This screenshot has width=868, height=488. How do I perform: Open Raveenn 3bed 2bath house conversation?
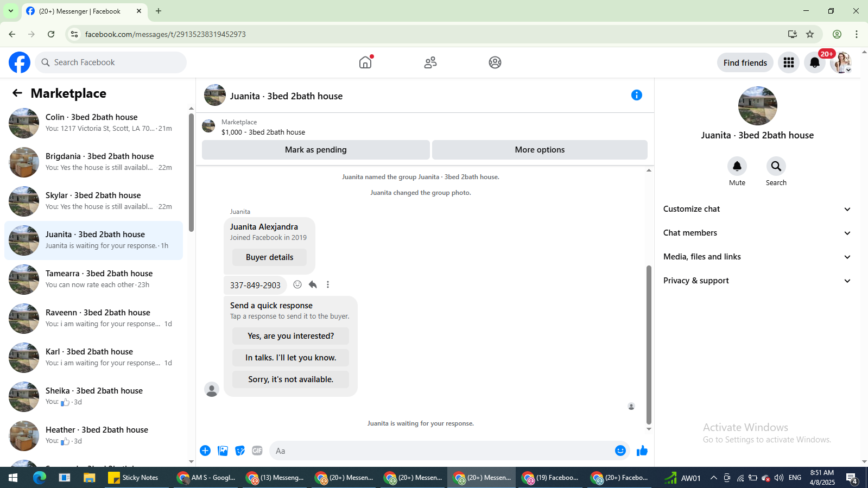click(x=93, y=318)
